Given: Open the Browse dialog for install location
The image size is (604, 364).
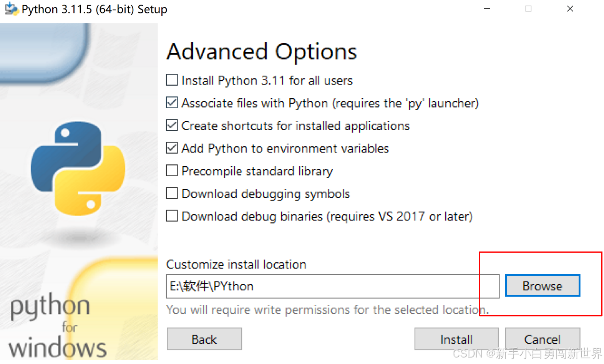Looking at the screenshot, I should point(542,286).
